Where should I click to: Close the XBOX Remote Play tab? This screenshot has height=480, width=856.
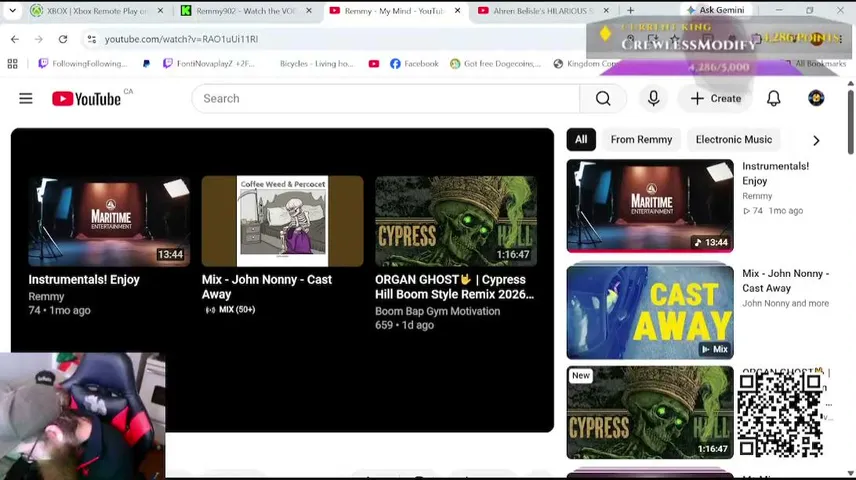[160, 11]
